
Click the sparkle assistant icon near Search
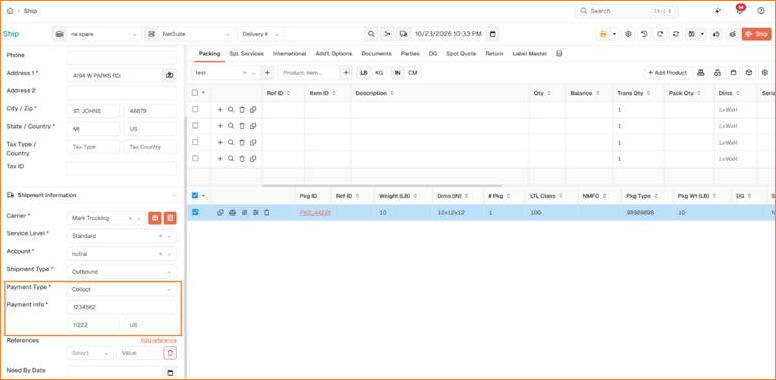coord(718,11)
